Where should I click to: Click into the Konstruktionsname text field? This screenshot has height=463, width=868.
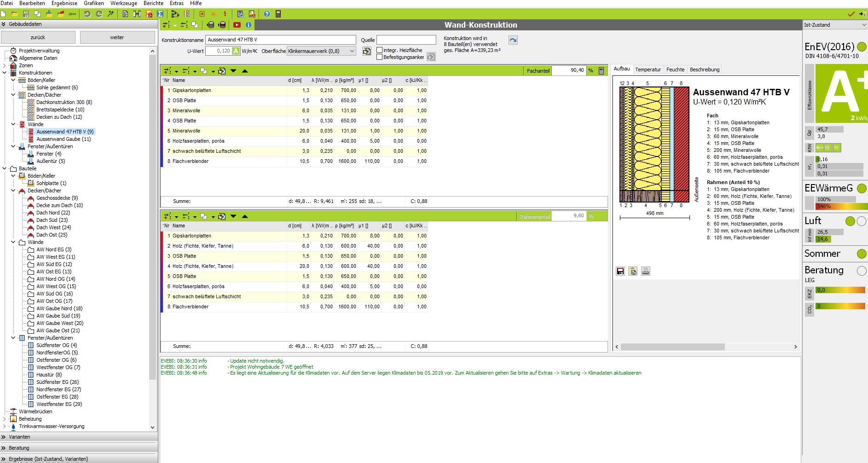click(280, 40)
